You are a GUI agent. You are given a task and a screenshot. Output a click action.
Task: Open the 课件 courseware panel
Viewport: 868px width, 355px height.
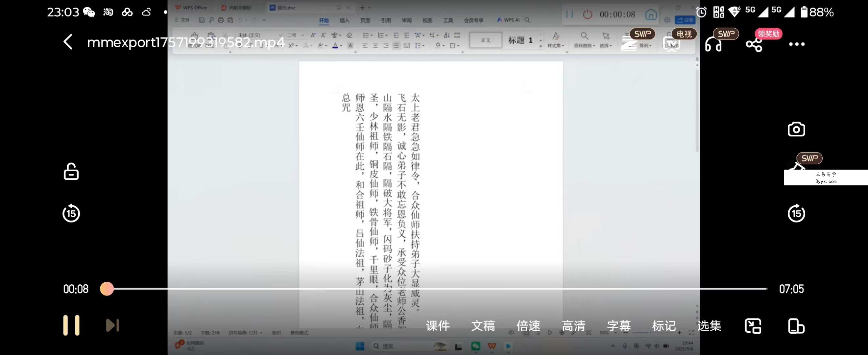click(x=438, y=326)
